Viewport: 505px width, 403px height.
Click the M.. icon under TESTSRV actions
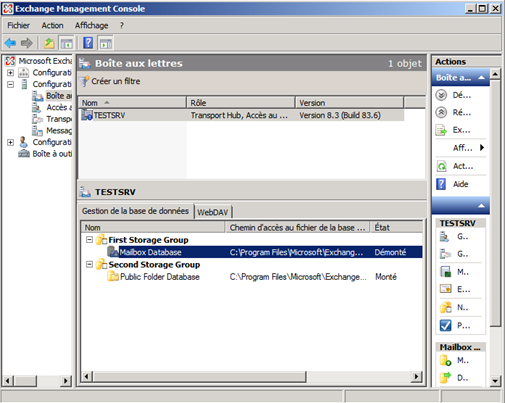tap(445, 272)
